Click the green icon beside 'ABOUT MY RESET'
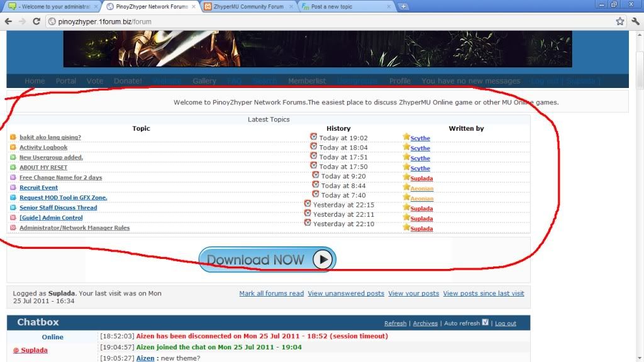This screenshot has width=644, height=362. [x=13, y=167]
